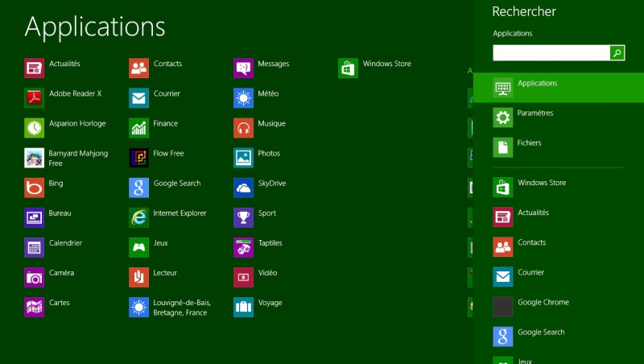Launch the SkyDrive cloud icon
The width and height of the screenshot is (644, 364).
coord(244,188)
